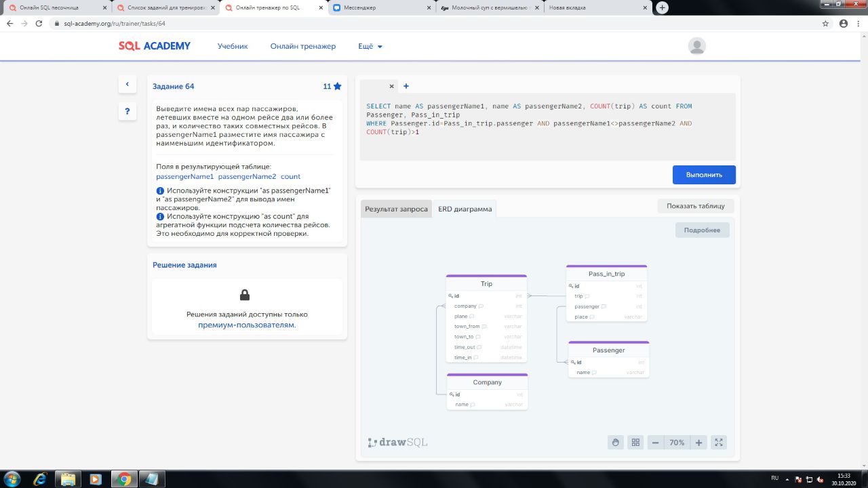
Task: Show hidden tray icons arrow
Action: point(787,479)
